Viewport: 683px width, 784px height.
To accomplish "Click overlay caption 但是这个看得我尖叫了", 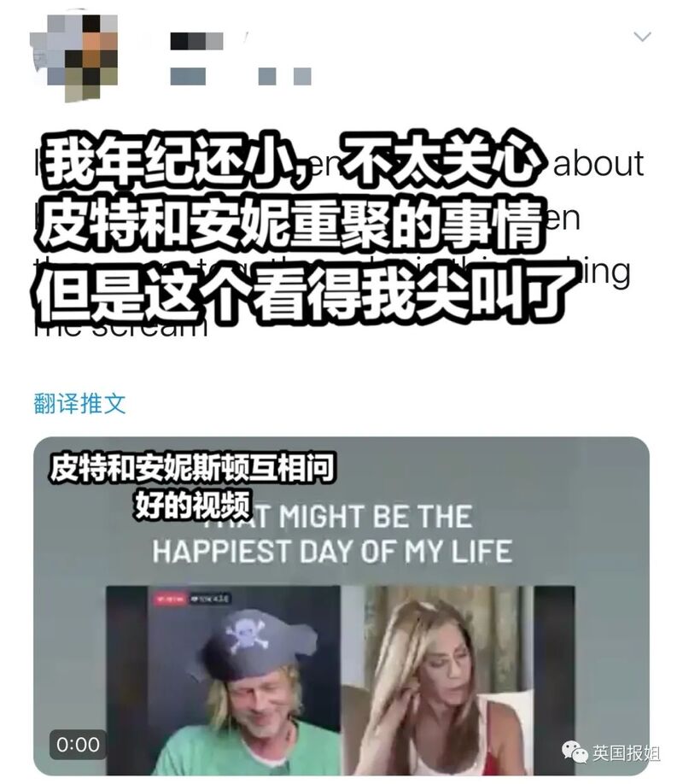I will pyautogui.click(x=303, y=294).
